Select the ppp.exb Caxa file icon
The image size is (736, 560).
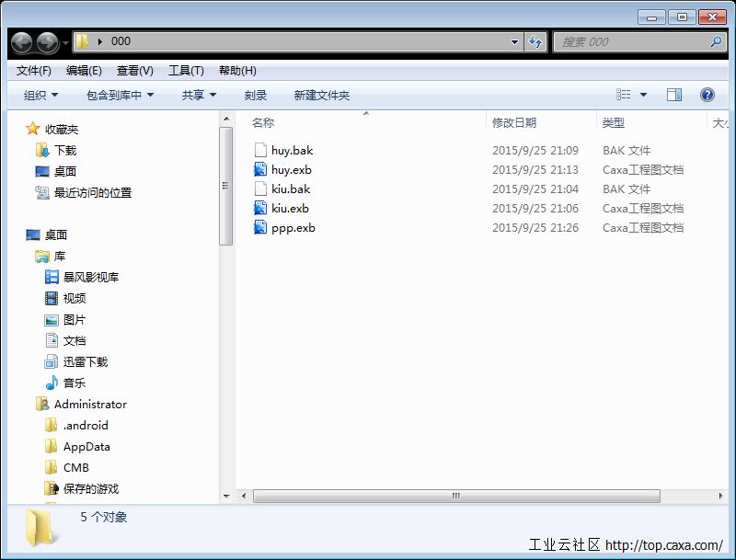pyautogui.click(x=260, y=227)
